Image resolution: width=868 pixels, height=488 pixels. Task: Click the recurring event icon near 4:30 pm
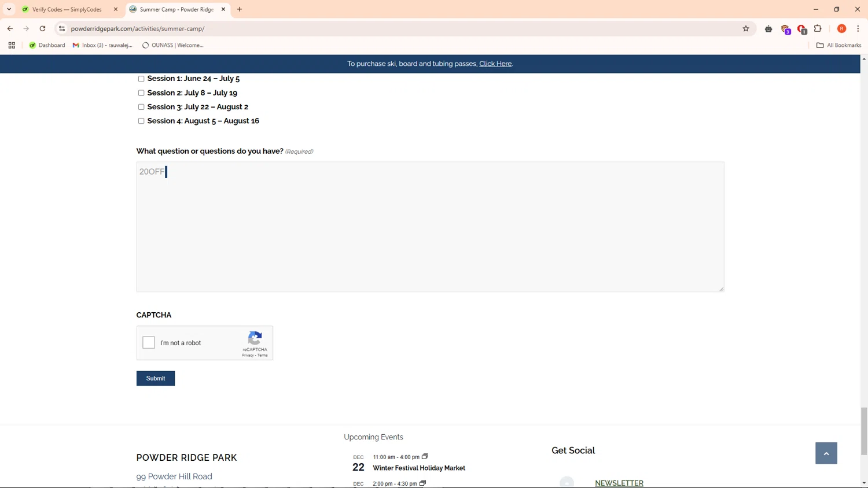(x=423, y=483)
